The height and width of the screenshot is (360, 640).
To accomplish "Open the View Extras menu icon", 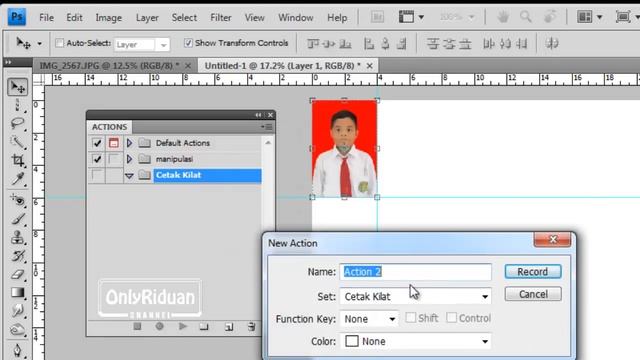I will tap(411, 17).
